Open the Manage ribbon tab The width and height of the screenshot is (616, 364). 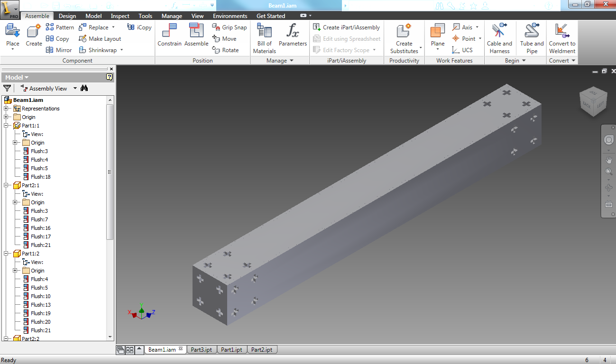click(172, 16)
